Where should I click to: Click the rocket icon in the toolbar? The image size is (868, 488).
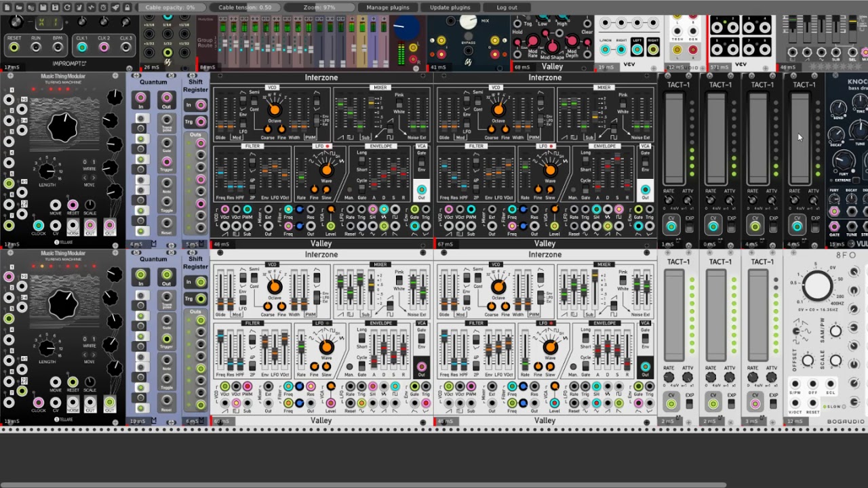[115, 7]
